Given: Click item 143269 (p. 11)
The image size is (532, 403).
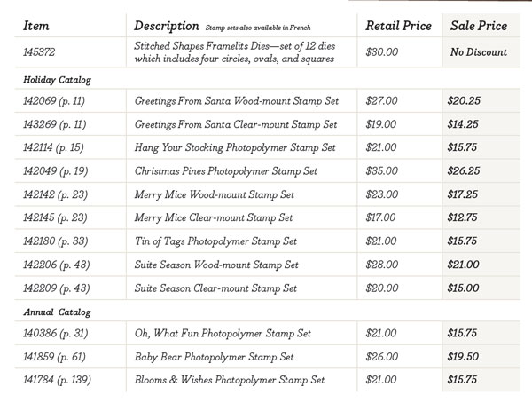Looking at the screenshot, I should tap(58, 124).
